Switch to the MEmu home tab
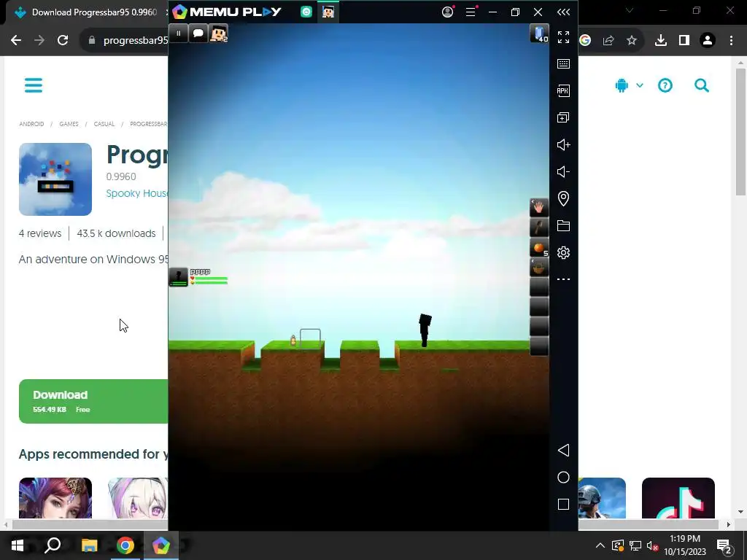 (306, 12)
